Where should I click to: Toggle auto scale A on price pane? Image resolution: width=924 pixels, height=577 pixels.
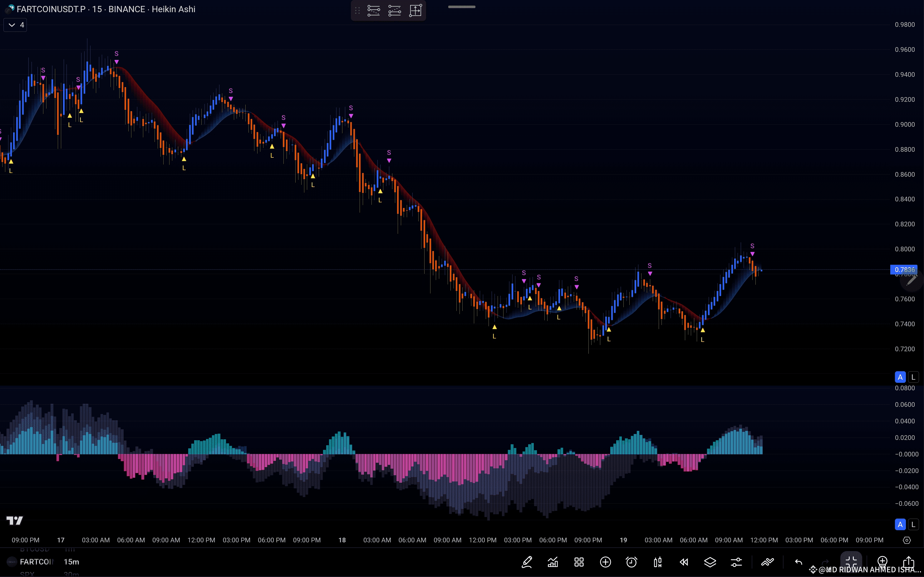pos(900,377)
